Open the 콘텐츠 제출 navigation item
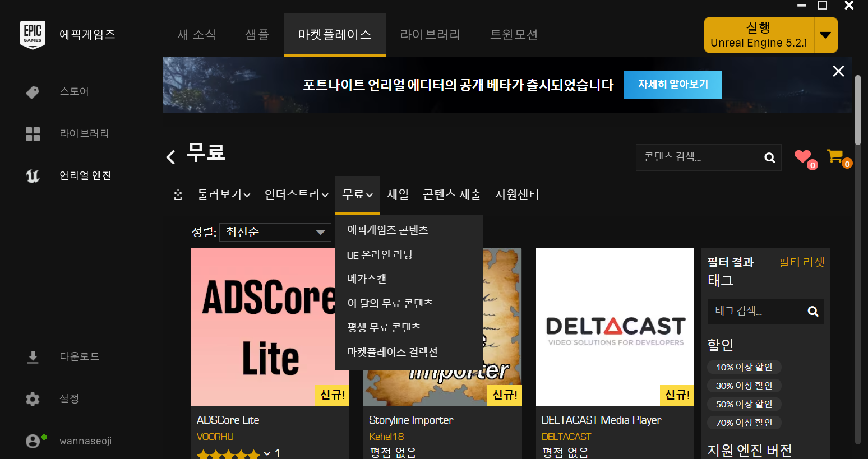This screenshot has width=868, height=459. click(452, 194)
